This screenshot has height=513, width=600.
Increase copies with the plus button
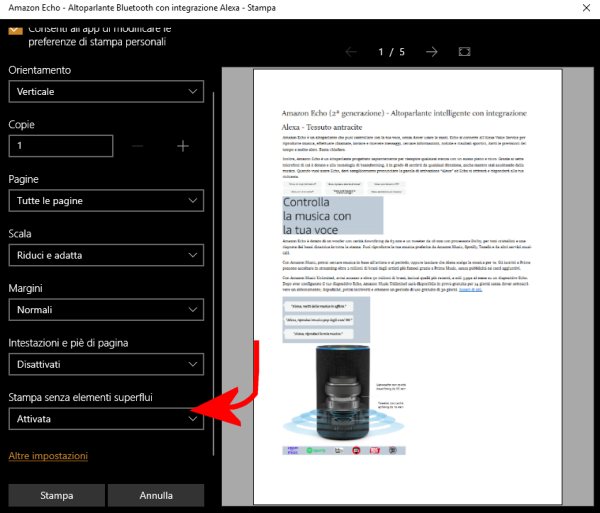(x=183, y=146)
